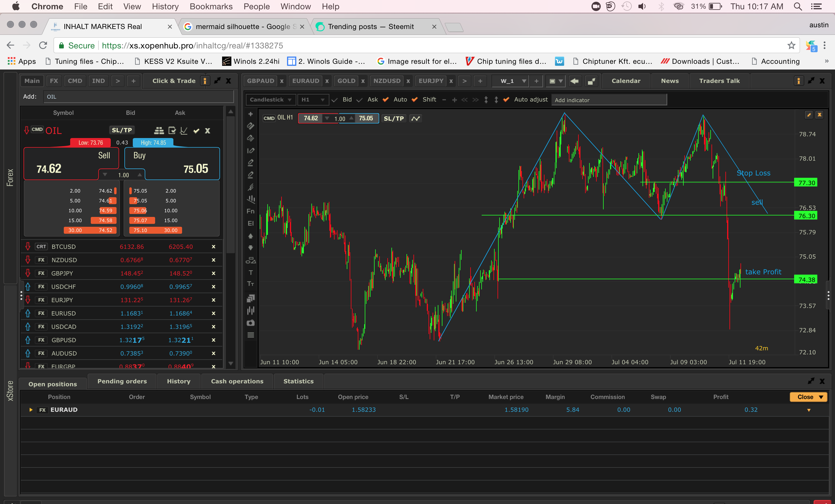Click the crosshair plus tool in chart sidebar
The width and height of the screenshot is (835, 504).
[251, 114]
